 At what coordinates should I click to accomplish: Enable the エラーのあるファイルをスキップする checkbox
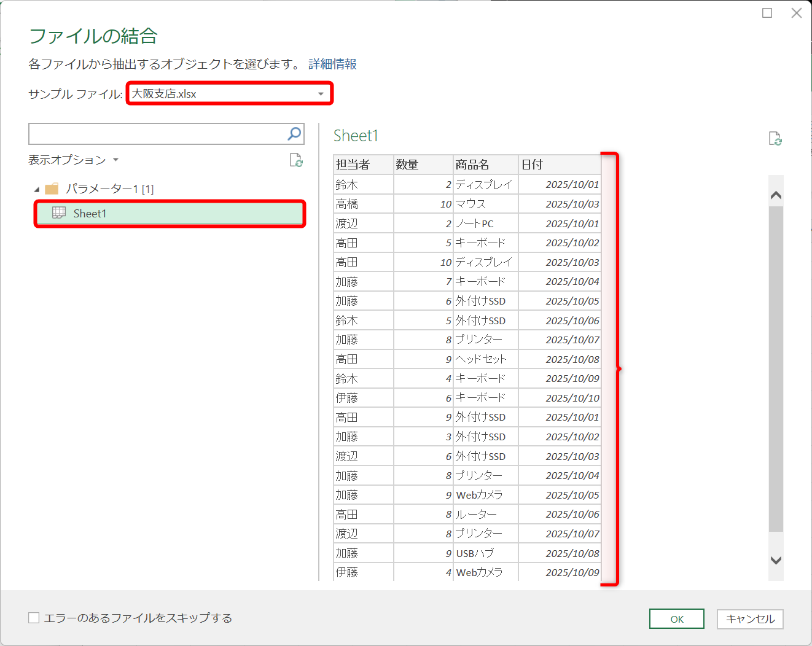click(x=34, y=618)
